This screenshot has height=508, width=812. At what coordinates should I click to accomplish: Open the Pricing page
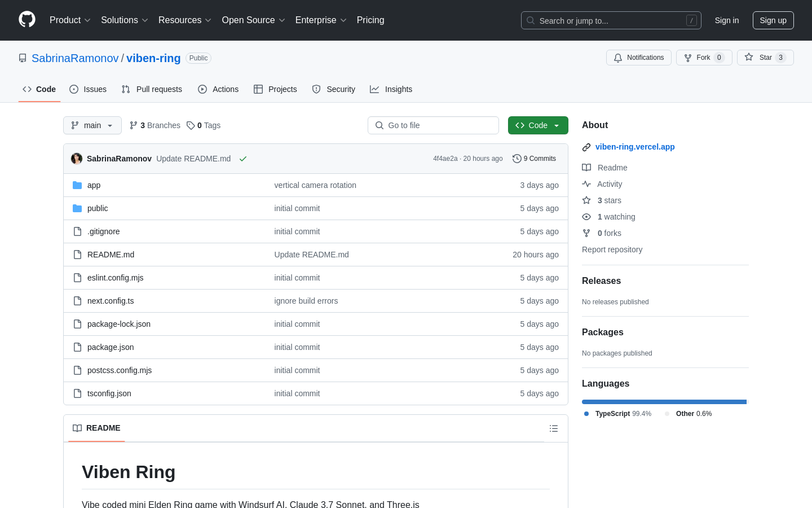[370, 20]
